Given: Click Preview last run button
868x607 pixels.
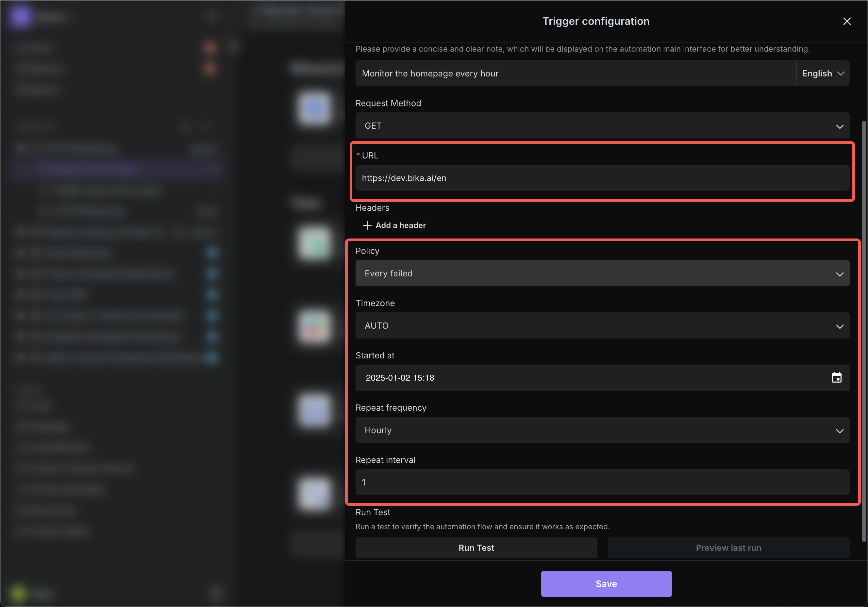Looking at the screenshot, I should coord(728,548).
